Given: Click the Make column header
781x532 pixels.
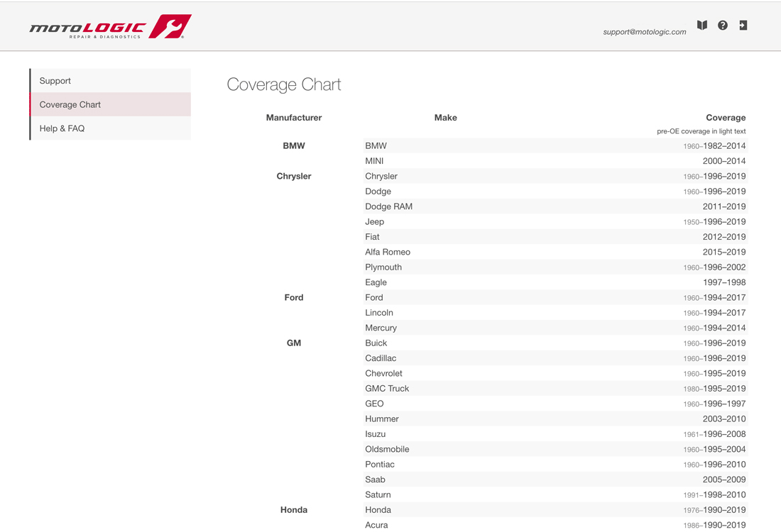Looking at the screenshot, I should [x=445, y=118].
